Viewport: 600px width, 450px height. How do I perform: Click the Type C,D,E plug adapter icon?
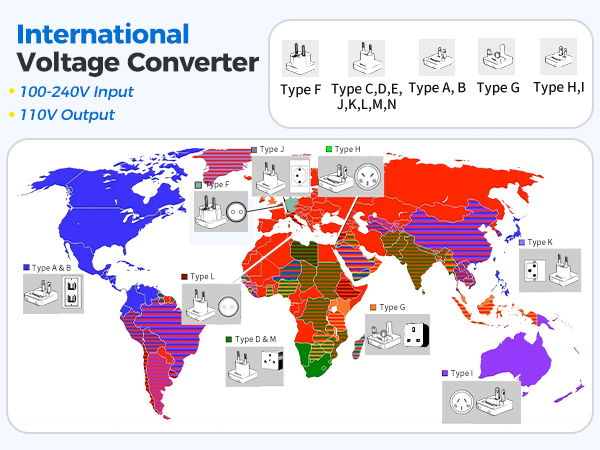[366, 59]
